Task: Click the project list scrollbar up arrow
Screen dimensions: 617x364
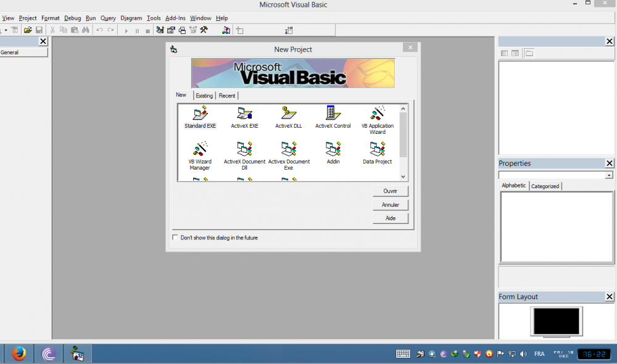Action: (403, 109)
